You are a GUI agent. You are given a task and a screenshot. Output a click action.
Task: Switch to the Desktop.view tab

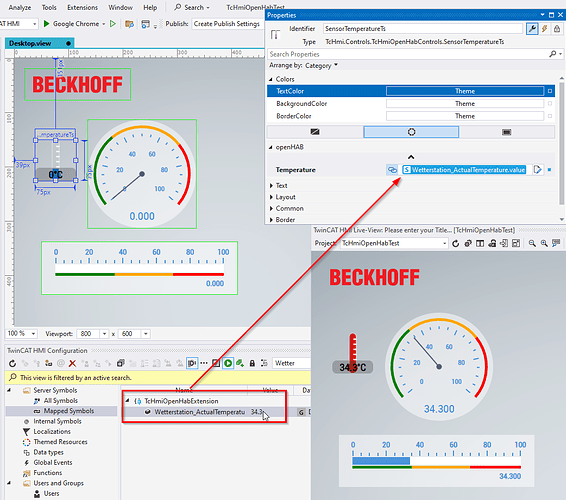pyautogui.click(x=30, y=43)
